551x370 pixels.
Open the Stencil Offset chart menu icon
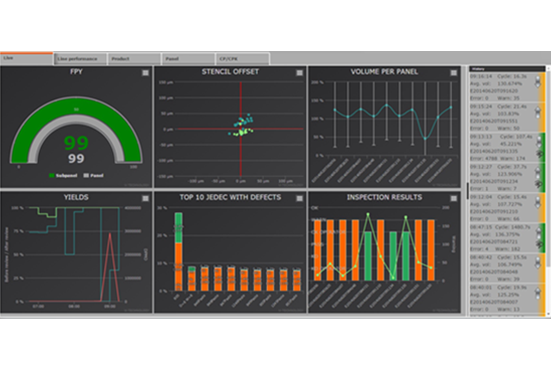pos(299,73)
